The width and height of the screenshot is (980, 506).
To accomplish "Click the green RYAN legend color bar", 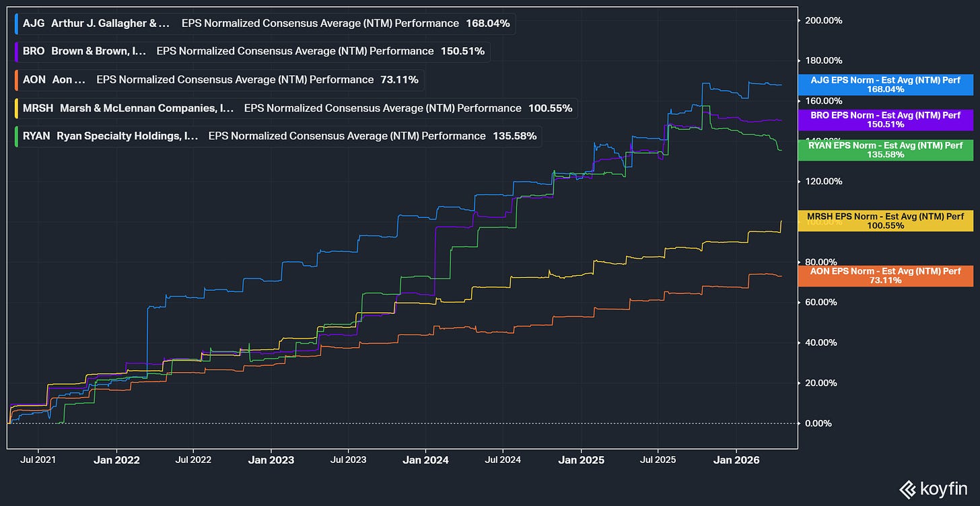I will (16, 136).
